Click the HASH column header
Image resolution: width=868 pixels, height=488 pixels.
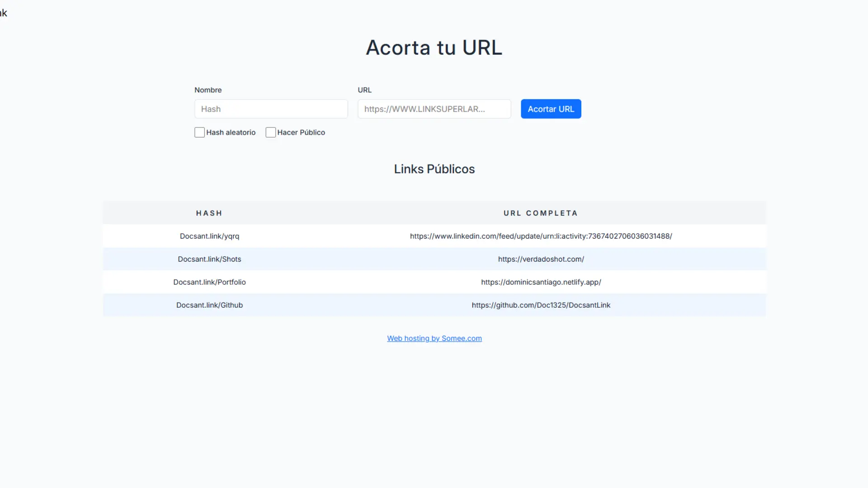209,213
